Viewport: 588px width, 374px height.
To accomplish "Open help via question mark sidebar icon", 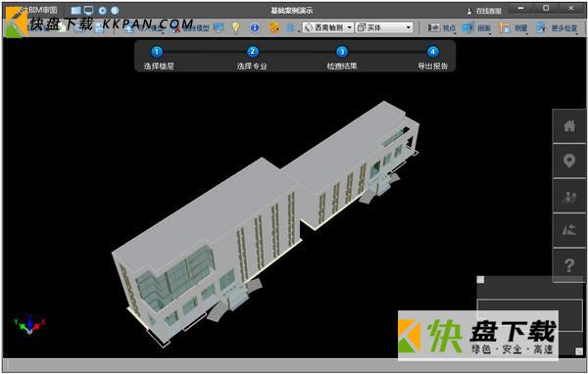I will (569, 265).
